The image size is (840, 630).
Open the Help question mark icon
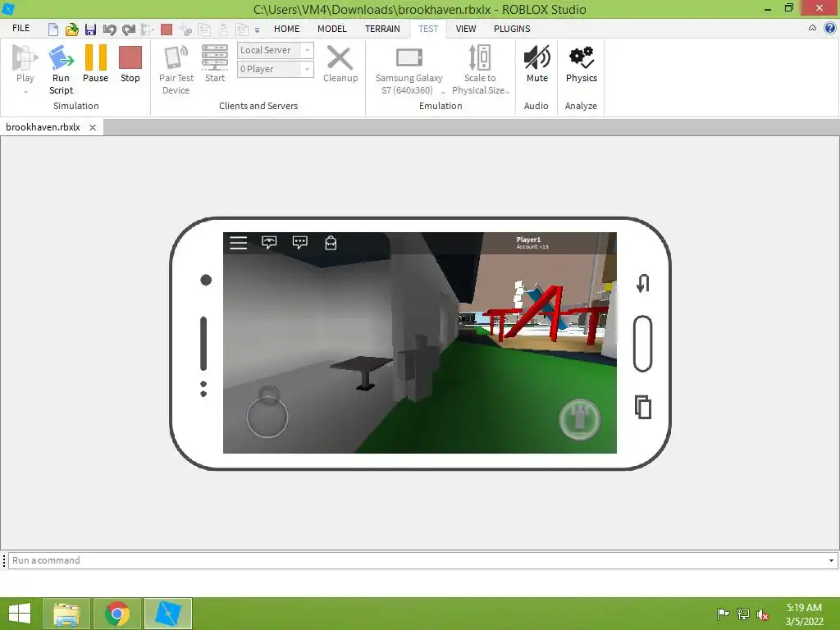pyautogui.click(x=830, y=29)
